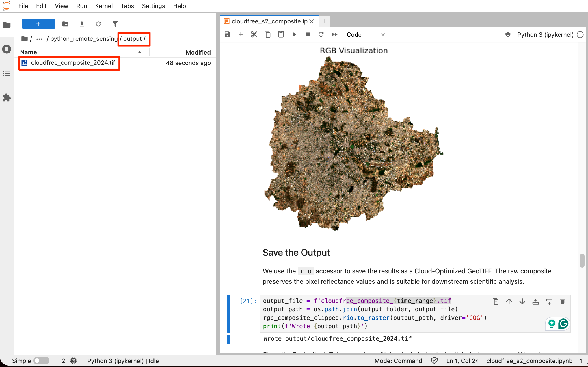Click the notebook trust shield icon
588x367 pixels.
[x=434, y=360]
